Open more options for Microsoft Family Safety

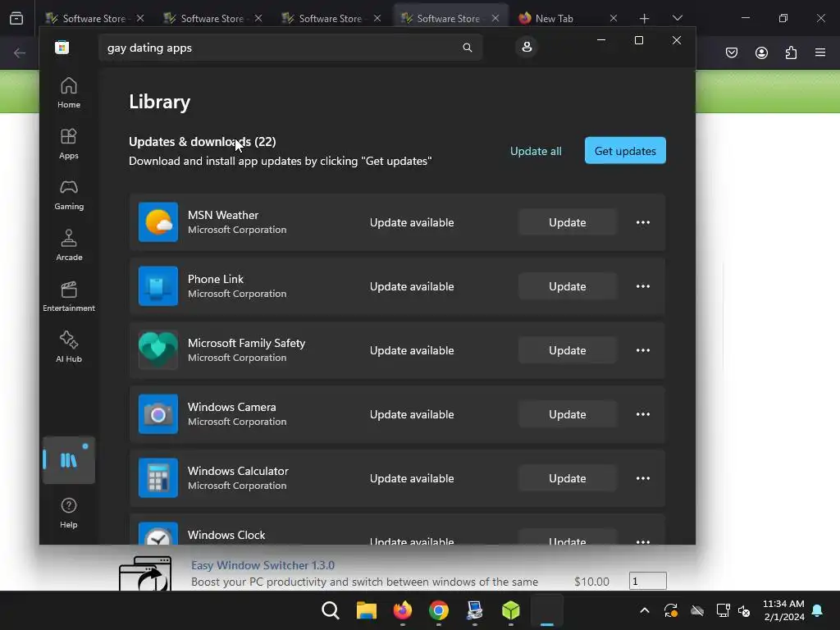coord(643,350)
